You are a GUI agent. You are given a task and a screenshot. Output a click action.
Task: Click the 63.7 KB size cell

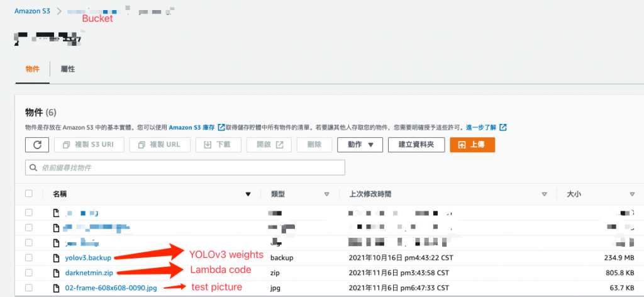point(623,288)
